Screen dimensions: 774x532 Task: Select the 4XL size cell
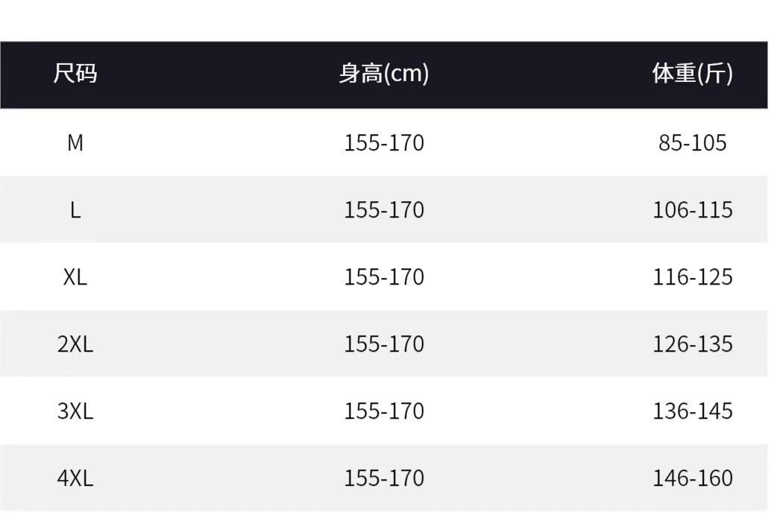[x=75, y=478]
